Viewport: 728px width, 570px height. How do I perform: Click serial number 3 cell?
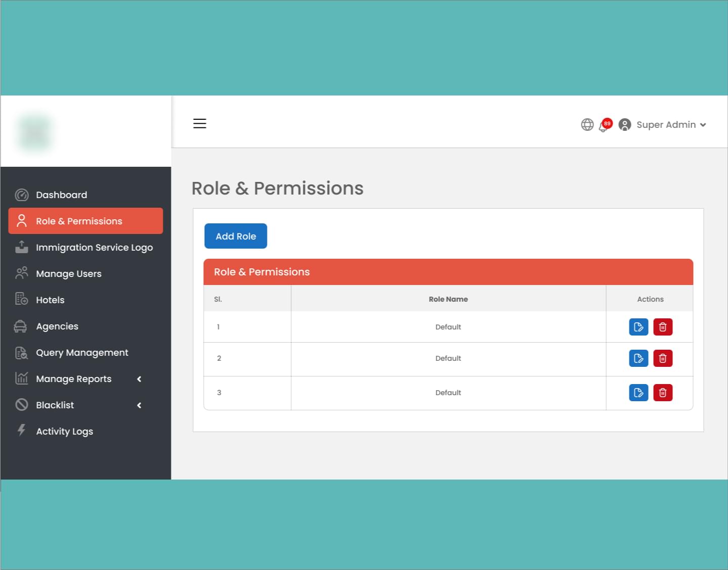pos(247,393)
